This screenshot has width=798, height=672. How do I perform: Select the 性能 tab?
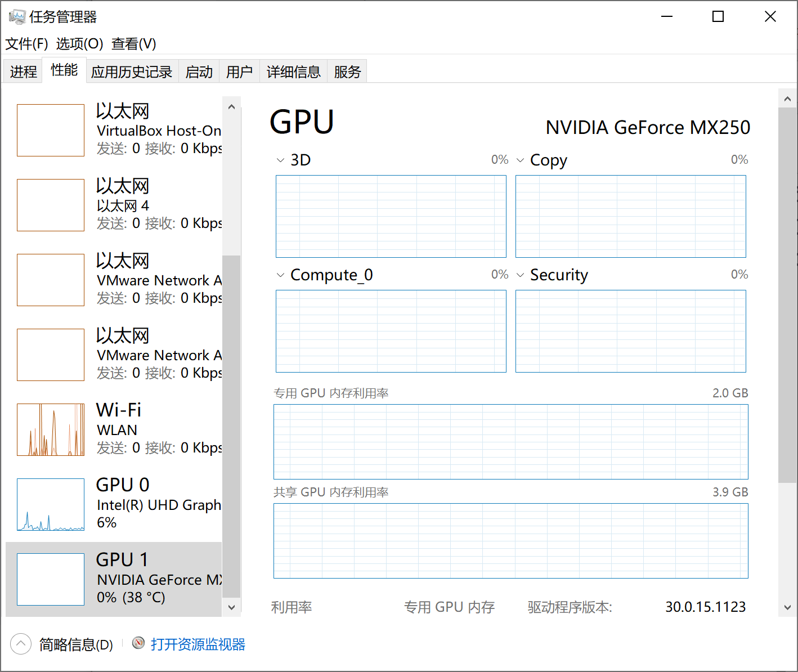pyautogui.click(x=64, y=70)
